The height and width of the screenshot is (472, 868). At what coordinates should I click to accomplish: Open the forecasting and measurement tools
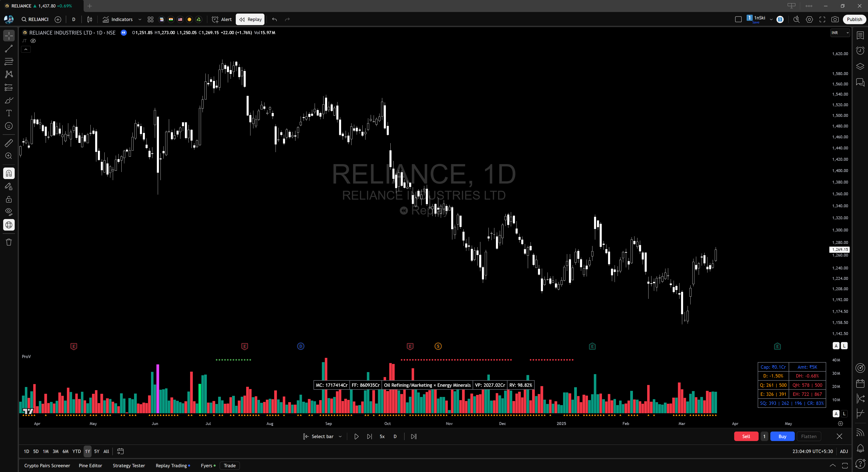point(9,87)
